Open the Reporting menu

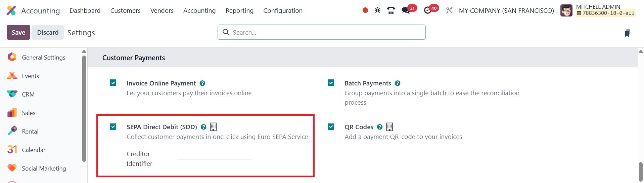(239, 10)
